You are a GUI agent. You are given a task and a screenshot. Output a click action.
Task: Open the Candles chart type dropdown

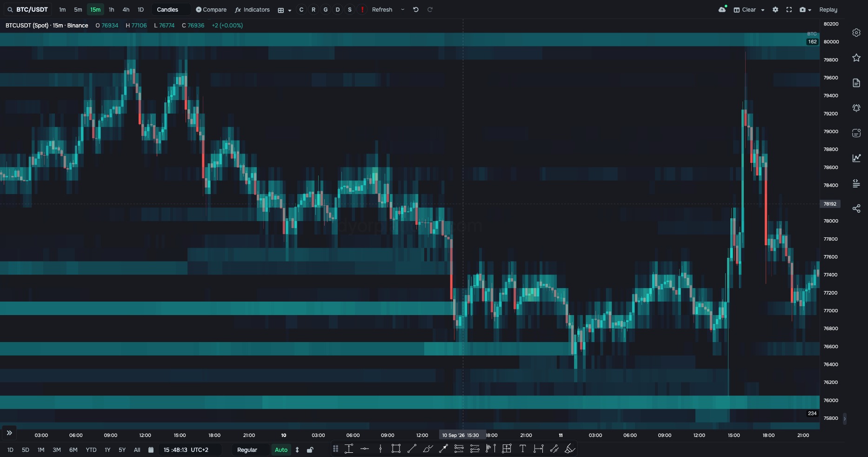point(171,10)
